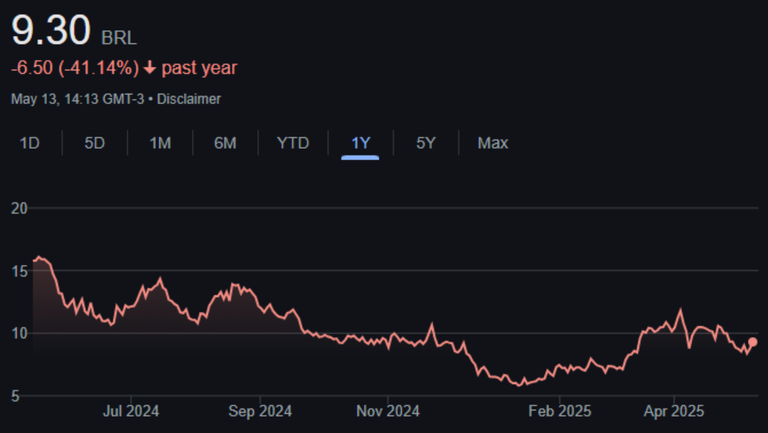This screenshot has height=433, width=768.
Task: Select the YTD range tab
Action: pyautogui.click(x=292, y=143)
